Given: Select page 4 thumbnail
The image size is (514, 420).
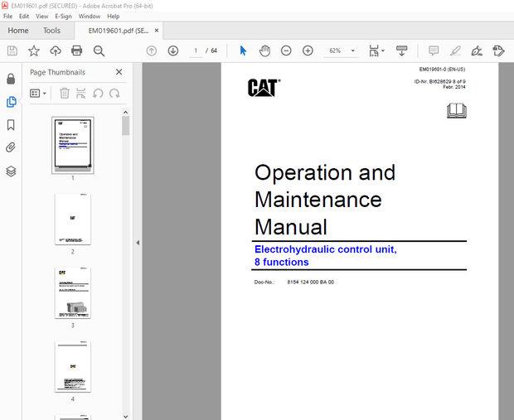Looking at the screenshot, I should click(73, 367).
